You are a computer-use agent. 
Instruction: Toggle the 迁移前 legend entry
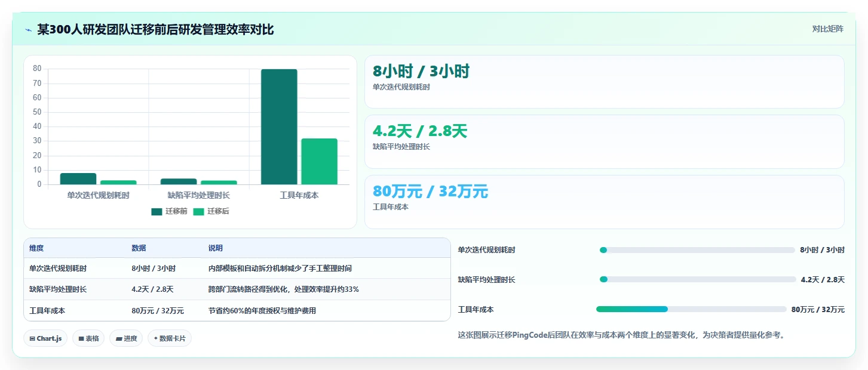coord(170,211)
